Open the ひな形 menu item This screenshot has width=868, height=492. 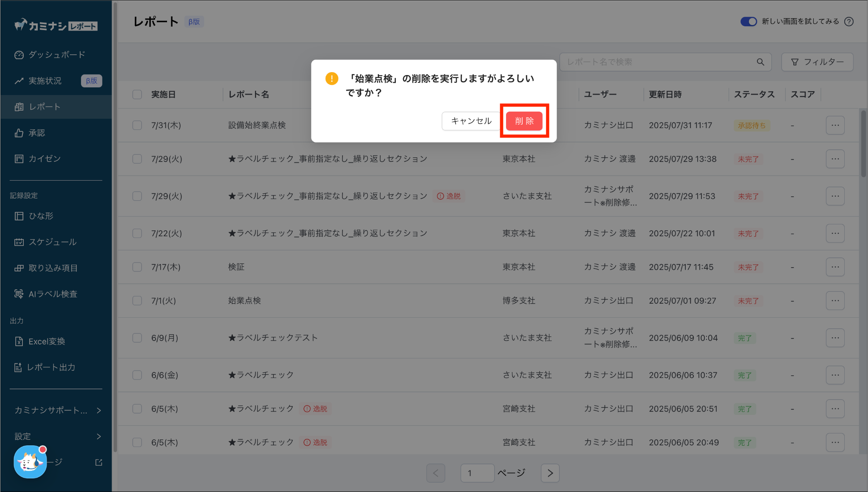pos(41,216)
